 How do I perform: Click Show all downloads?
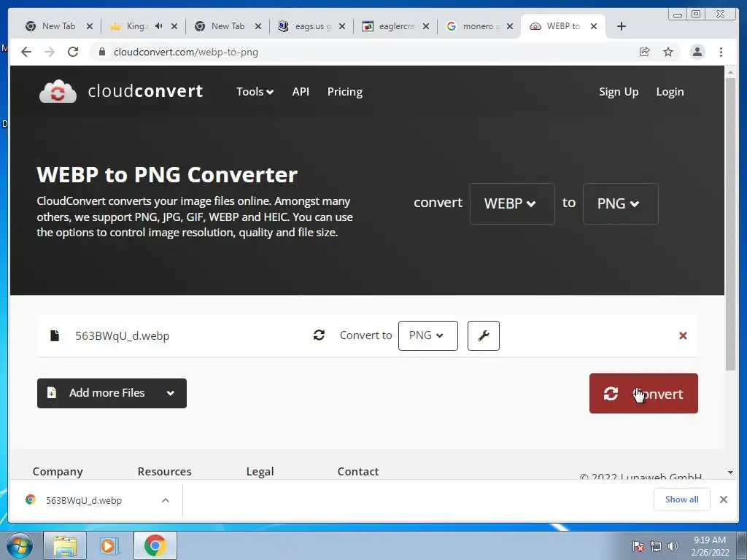click(x=682, y=499)
